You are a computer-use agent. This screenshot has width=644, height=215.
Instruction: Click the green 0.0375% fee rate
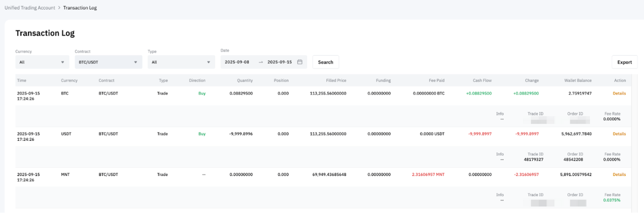coord(612,200)
